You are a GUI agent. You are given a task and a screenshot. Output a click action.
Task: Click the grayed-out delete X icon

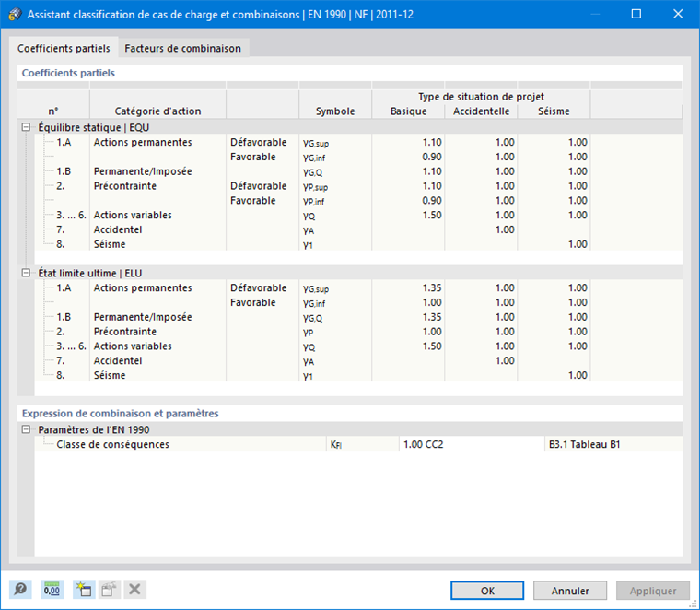(134, 590)
